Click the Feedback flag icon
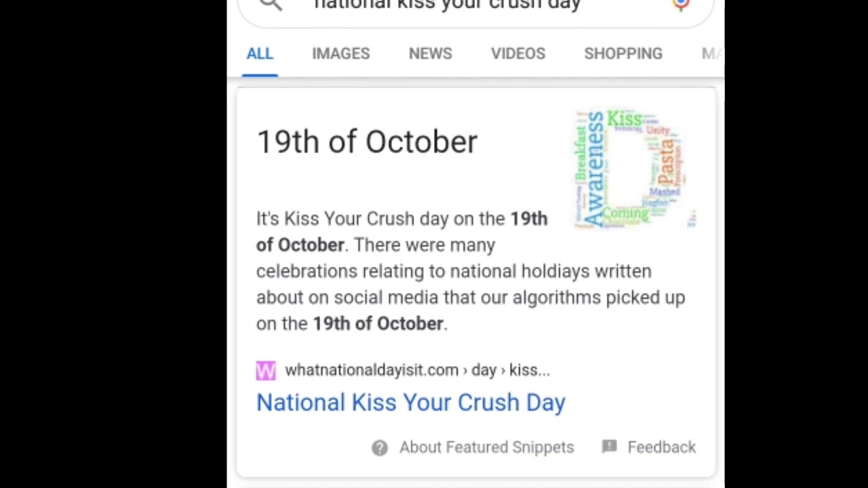 tap(610, 447)
